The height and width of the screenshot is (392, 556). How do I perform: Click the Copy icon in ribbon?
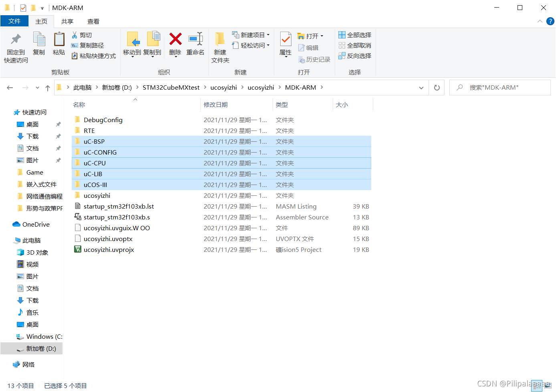(39, 39)
